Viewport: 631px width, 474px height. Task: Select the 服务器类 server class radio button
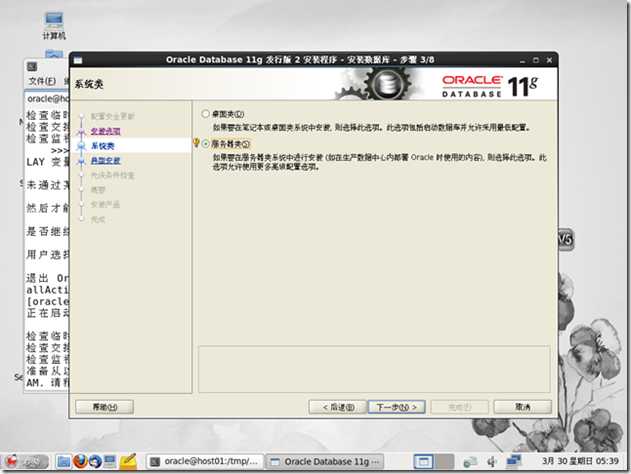tap(206, 144)
